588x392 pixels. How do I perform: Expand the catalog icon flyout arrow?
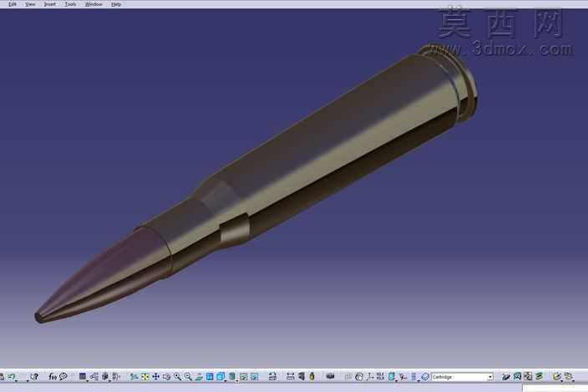[87, 381]
